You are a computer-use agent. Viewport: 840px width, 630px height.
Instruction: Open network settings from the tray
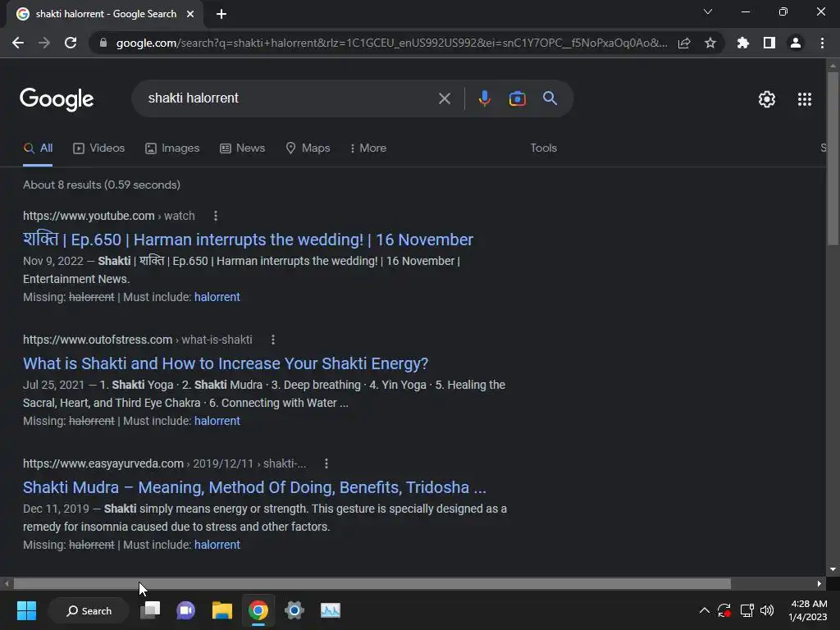pyautogui.click(x=746, y=610)
